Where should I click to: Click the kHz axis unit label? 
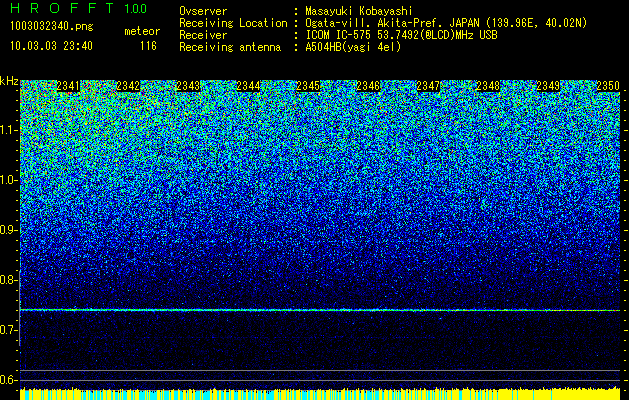point(9,81)
